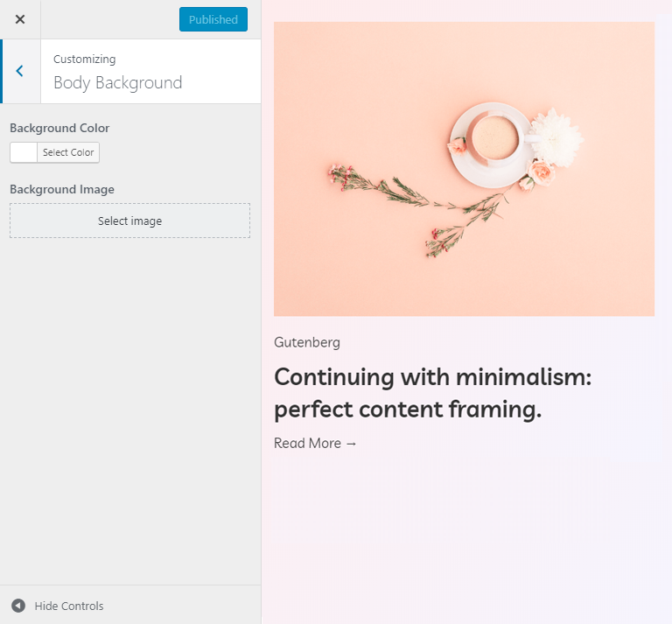Click the Background Color label
Viewport: 672px width, 624px height.
[x=59, y=128]
